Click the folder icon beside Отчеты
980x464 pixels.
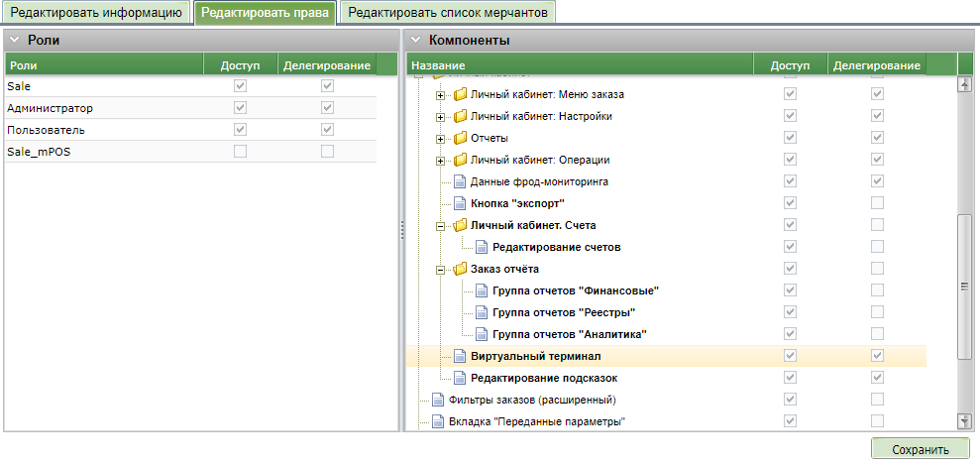coord(460,138)
